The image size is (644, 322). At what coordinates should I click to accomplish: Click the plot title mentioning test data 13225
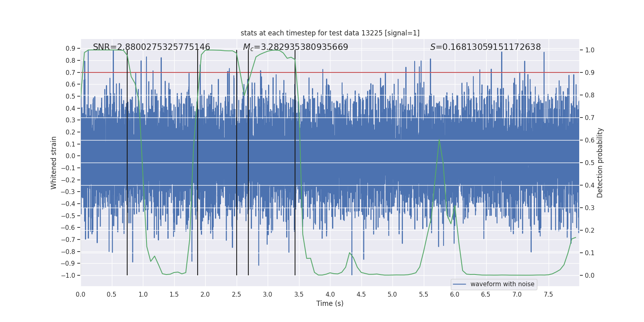point(330,33)
